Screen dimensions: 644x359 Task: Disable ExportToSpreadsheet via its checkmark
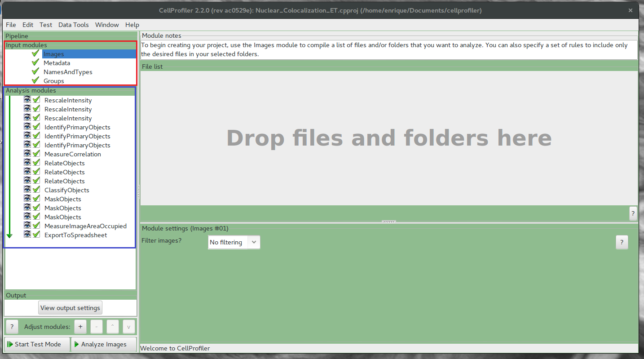(36, 235)
